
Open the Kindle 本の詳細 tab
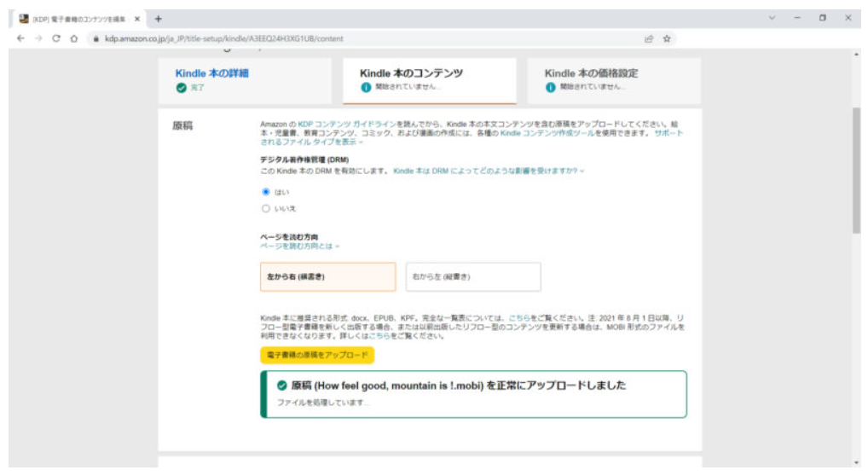click(245, 80)
